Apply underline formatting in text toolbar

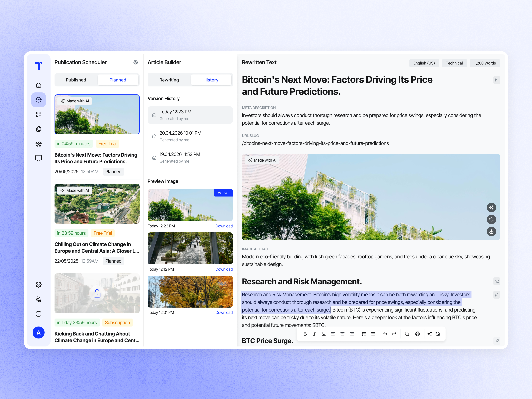324,334
